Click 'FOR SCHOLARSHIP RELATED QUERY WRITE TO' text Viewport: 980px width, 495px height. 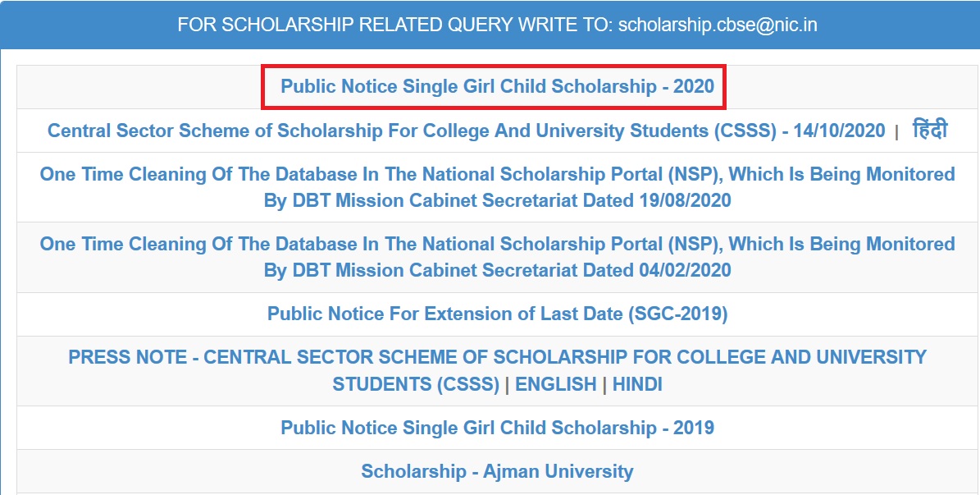[395, 25]
